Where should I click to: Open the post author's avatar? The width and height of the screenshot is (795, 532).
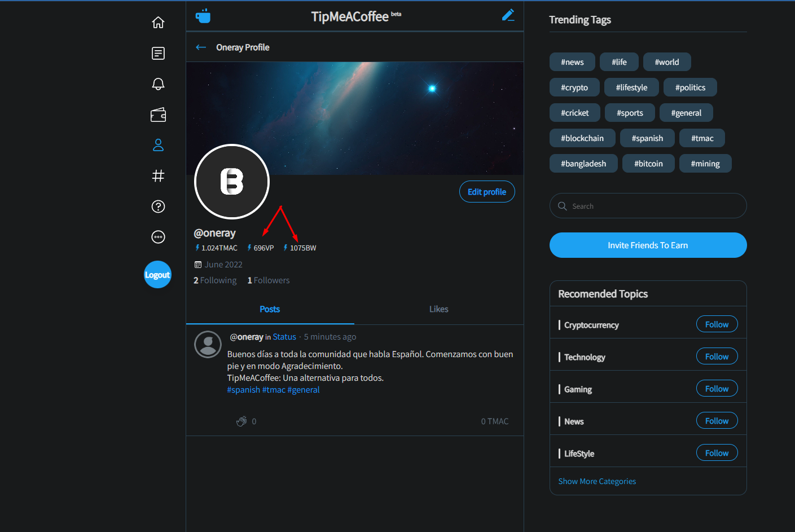click(x=208, y=344)
